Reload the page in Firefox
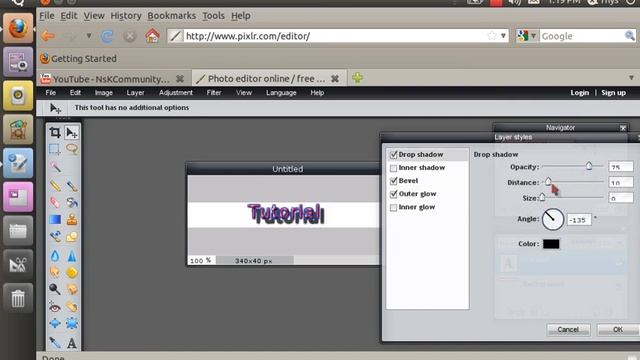 pyautogui.click(x=107, y=36)
